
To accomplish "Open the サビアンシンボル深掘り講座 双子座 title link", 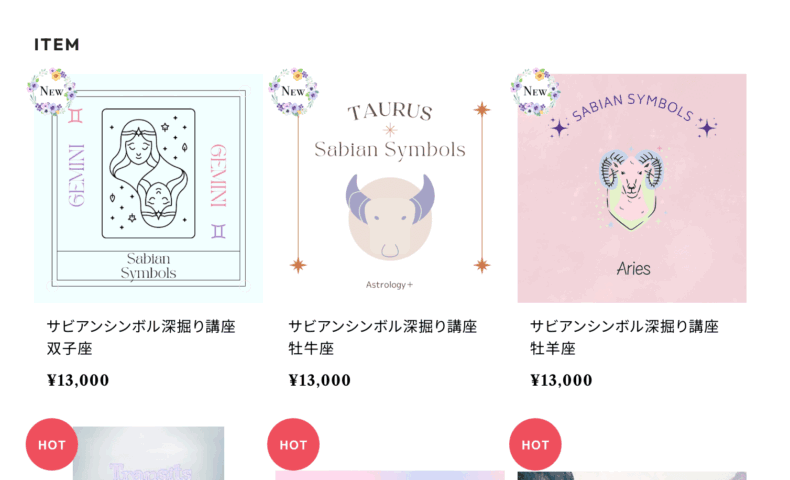I will [x=141, y=337].
